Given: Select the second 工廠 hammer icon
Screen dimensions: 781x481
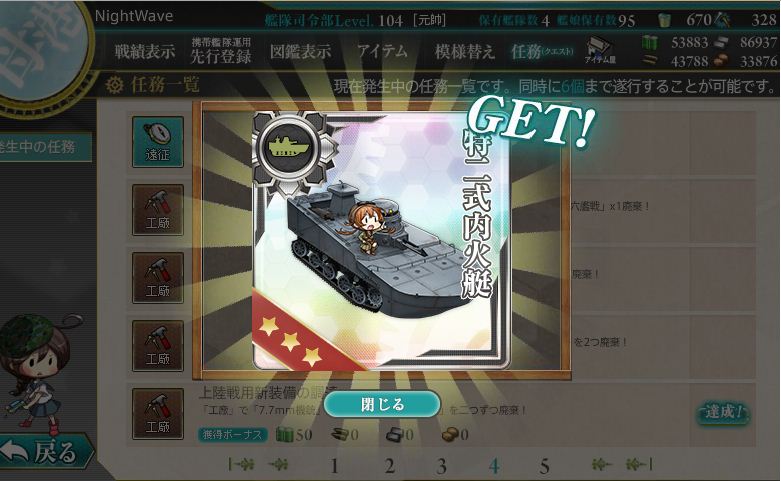Looking at the screenshot, I should coord(158,278).
